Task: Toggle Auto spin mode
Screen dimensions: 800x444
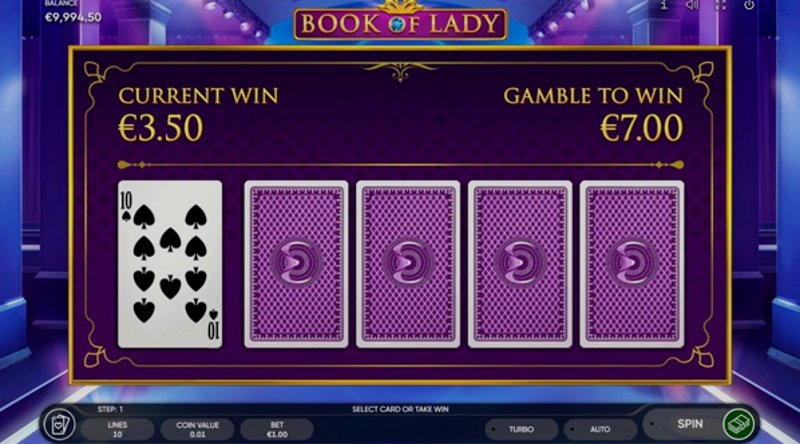Action: click(600, 429)
